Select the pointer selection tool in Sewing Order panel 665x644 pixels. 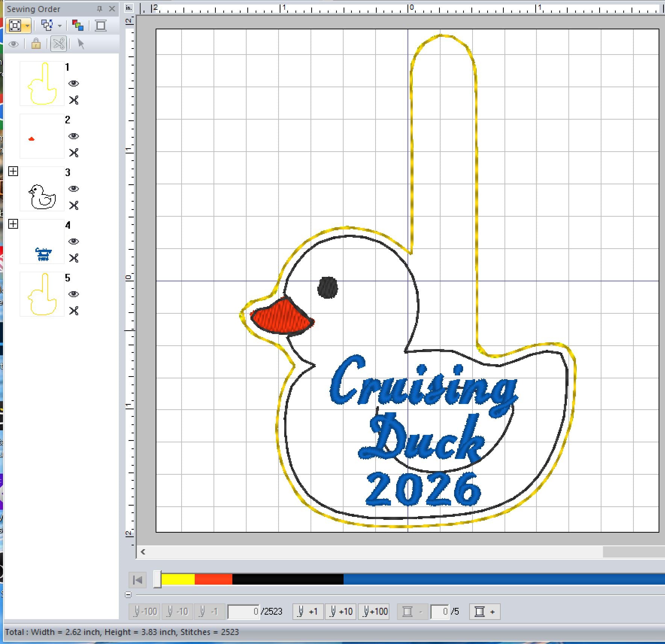pos(80,44)
